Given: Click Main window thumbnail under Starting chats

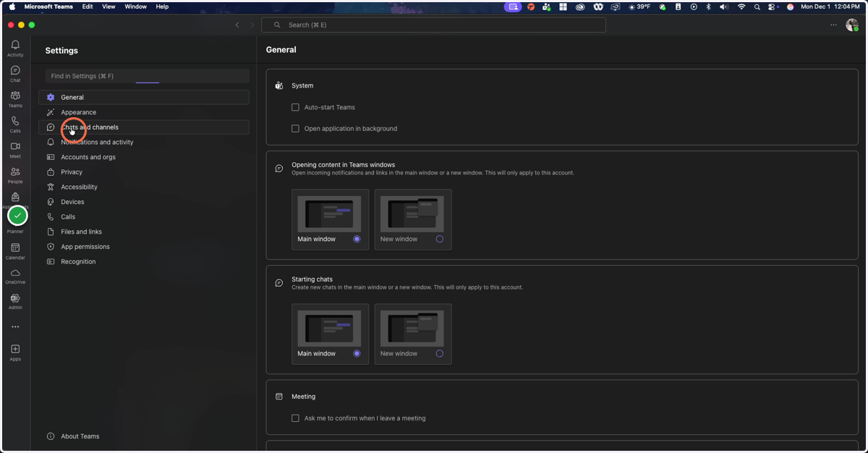Looking at the screenshot, I should click(x=330, y=329).
